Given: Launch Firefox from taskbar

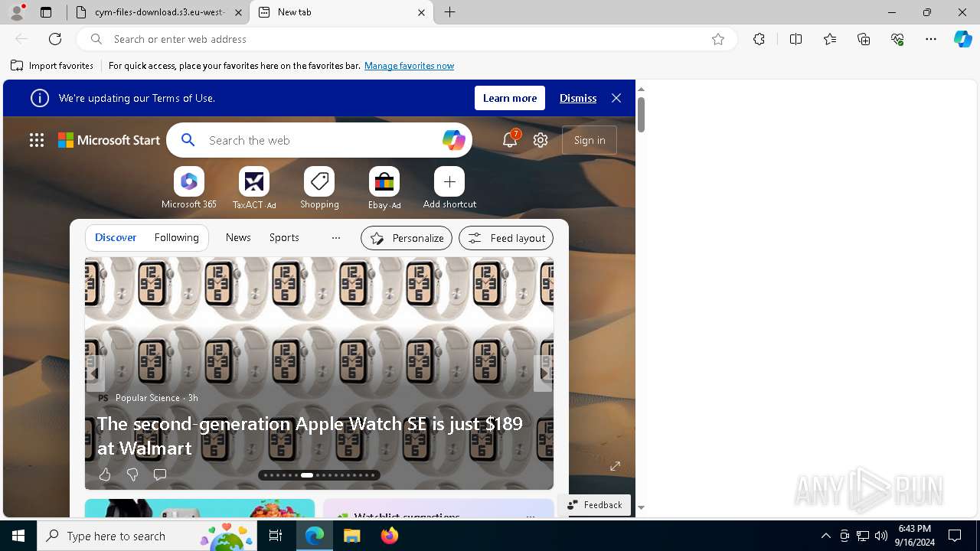Looking at the screenshot, I should [390, 536].
